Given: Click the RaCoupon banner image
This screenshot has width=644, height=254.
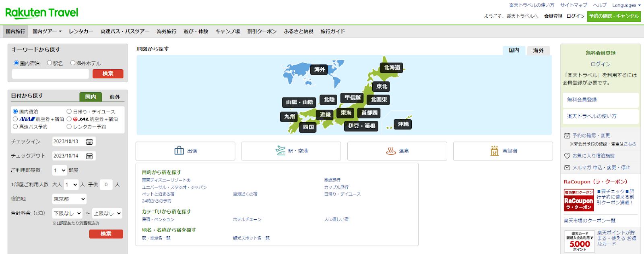Looking at the screenshot, I should coord(579,200).
